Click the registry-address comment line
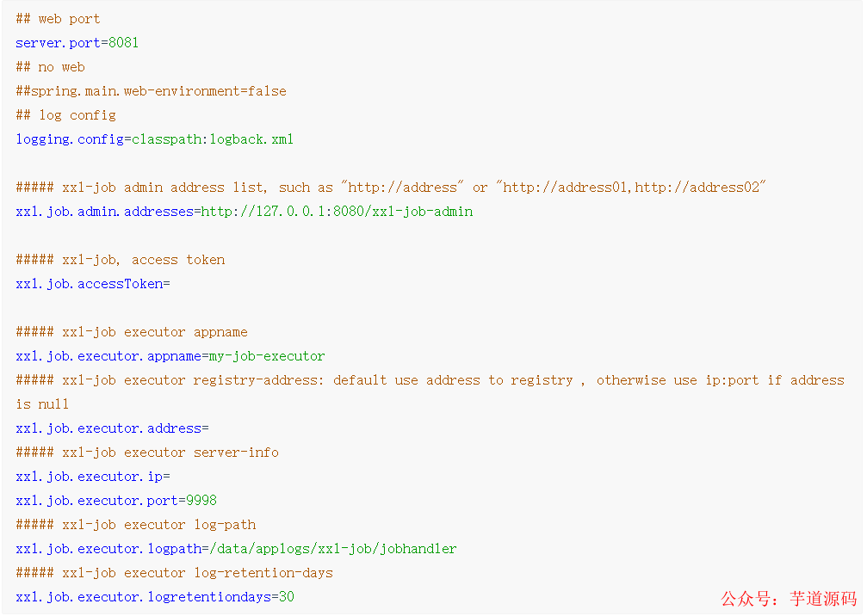Image resolution: width=867 pixels, height=616 pixels. pyautogui.click(x=430, y=392)
